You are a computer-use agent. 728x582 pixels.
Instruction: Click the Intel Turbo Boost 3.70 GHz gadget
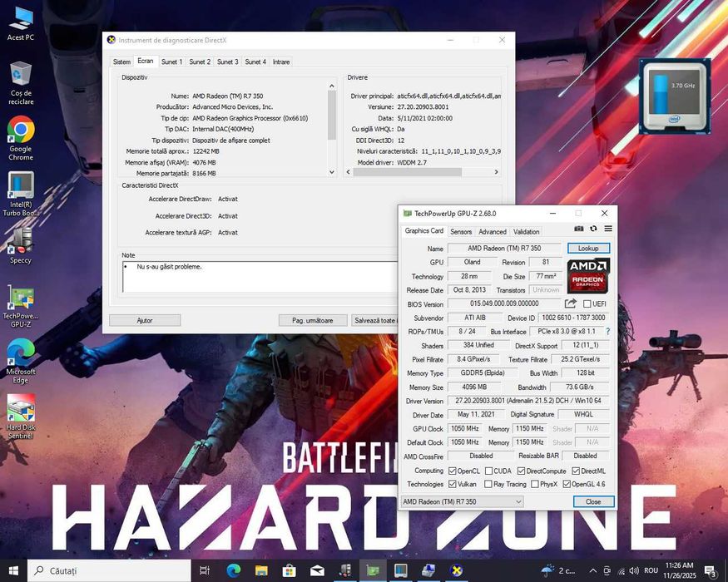[675, 96]
